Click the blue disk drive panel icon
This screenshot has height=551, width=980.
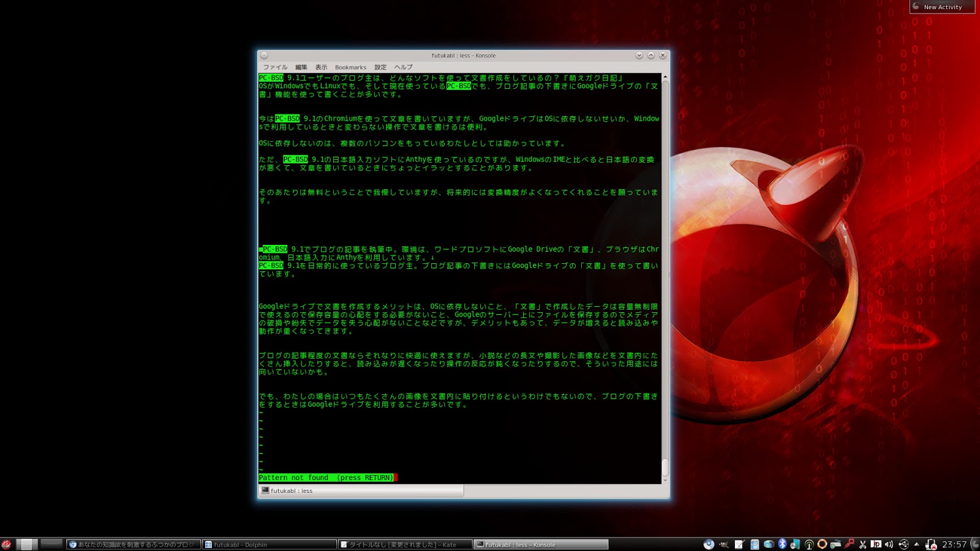click(769, 544)
